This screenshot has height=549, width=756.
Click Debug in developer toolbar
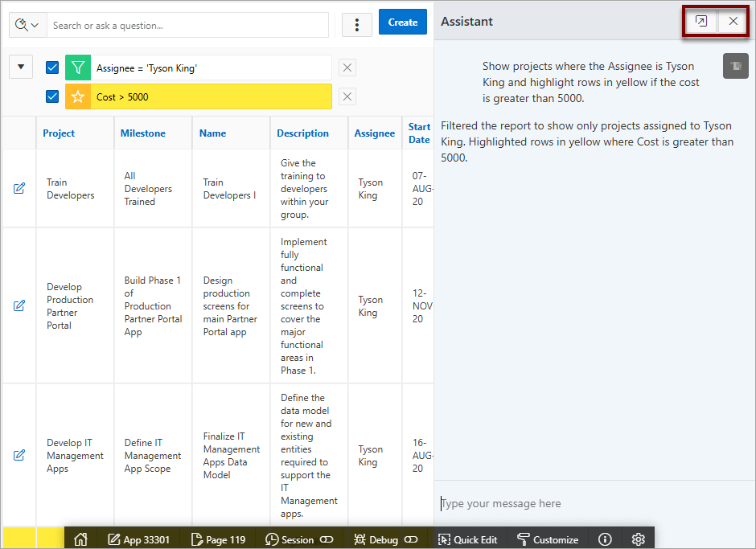point(376,539)
